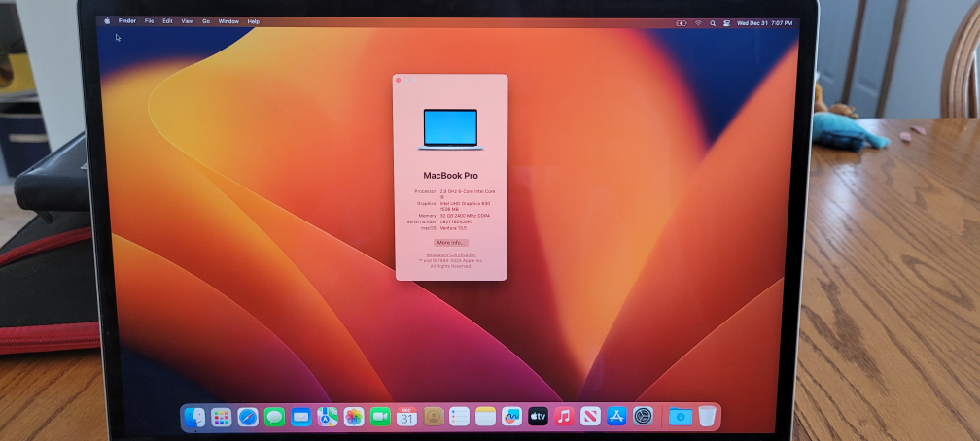Open Spotlight search in menu bar

pyautogui.click(x=713, y=23)
